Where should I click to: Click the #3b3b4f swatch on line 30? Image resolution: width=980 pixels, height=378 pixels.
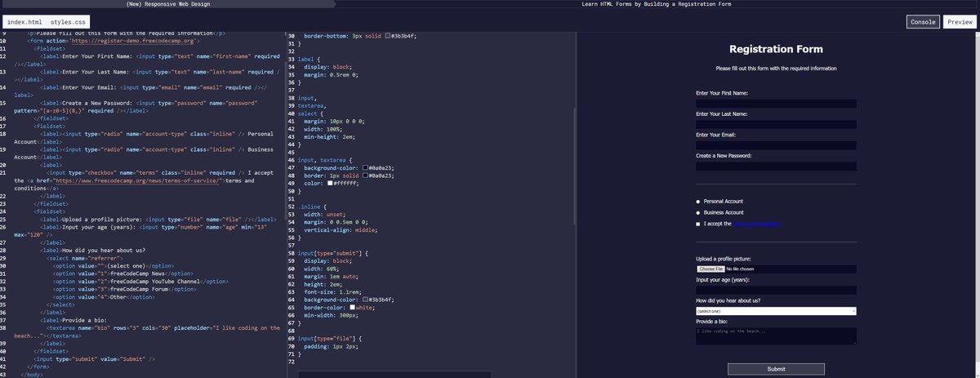coord(389,37)
